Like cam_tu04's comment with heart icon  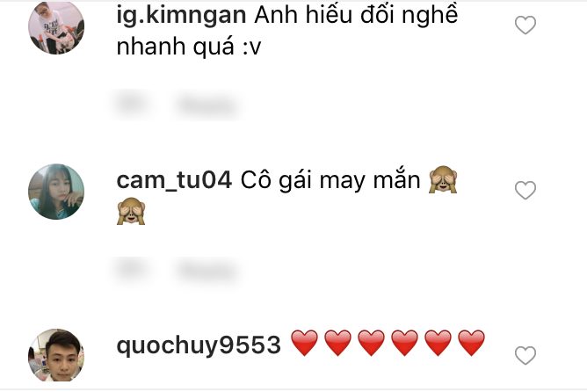tap(525, 190)
